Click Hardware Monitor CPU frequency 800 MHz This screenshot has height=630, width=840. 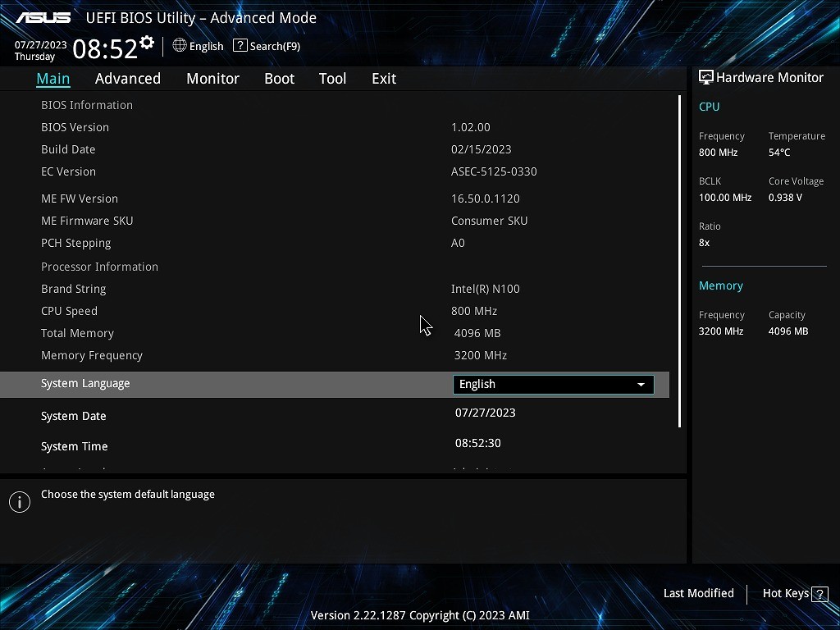coord(718,152)
